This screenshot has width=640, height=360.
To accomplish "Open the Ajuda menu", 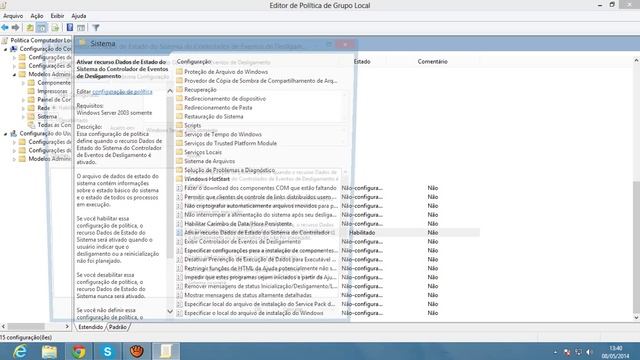I will [79, 16].
